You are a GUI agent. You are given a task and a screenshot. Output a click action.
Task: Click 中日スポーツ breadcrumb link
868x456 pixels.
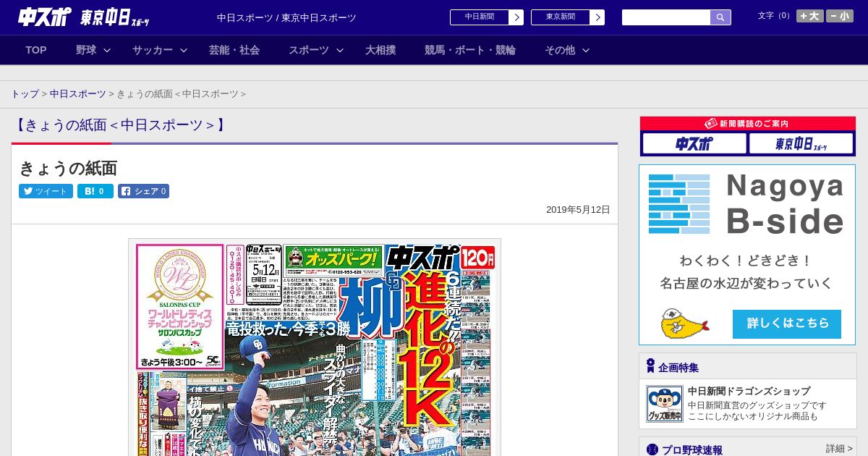[x=77, y=94]
